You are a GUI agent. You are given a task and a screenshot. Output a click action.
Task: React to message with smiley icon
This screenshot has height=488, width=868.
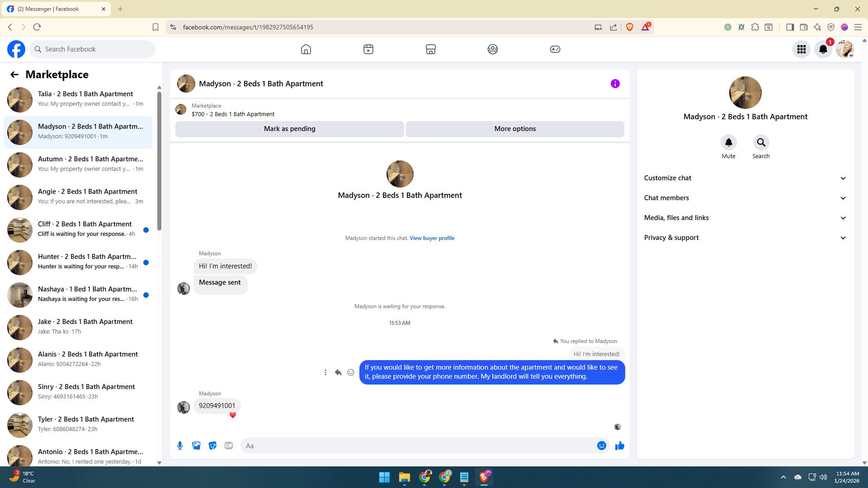click(x=351, y=372)
